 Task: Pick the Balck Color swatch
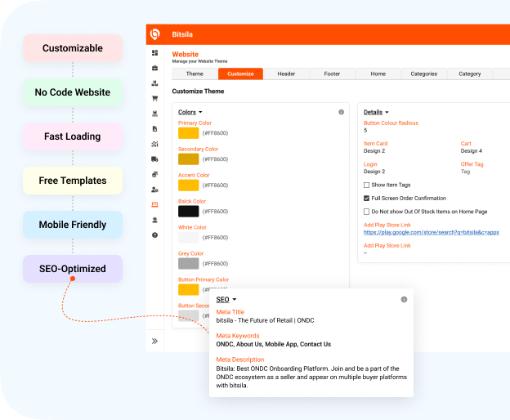[x=188, y=212]
